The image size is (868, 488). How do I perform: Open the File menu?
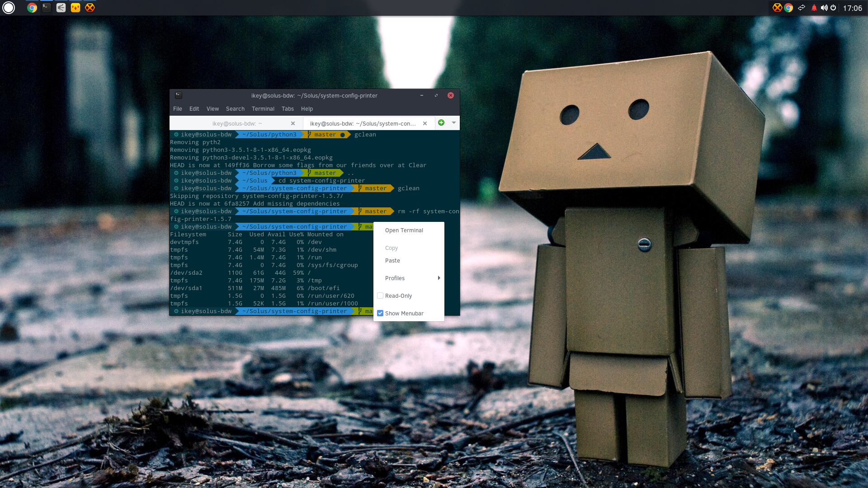point(178,109)
